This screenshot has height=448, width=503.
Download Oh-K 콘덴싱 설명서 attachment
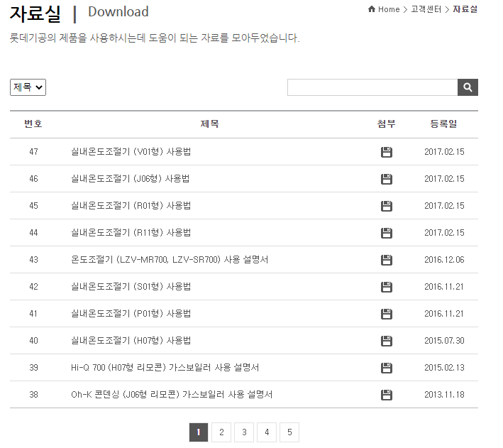pos(387,395)
